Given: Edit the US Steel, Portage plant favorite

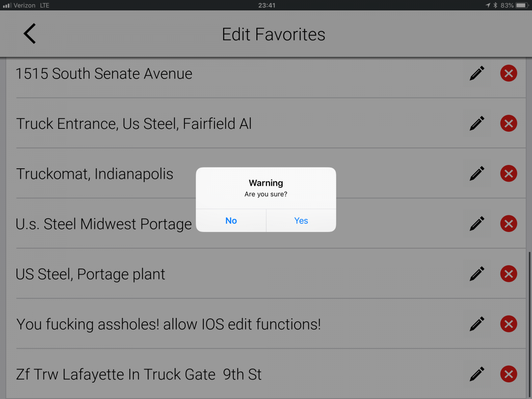Looking at the screenshot, I should pos(477,273).
